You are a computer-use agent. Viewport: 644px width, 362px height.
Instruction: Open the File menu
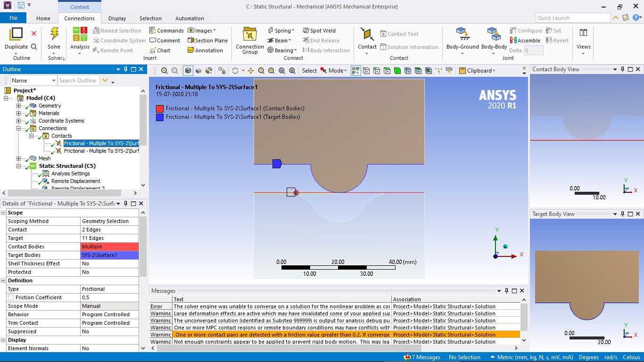pyautogui.click(x=13, y=18)
